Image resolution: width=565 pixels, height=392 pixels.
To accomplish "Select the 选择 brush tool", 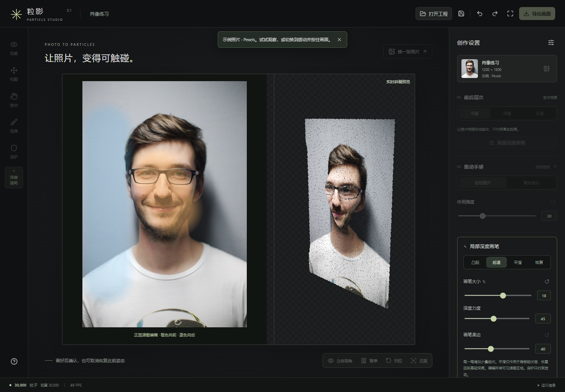I will tap(14, 126).
